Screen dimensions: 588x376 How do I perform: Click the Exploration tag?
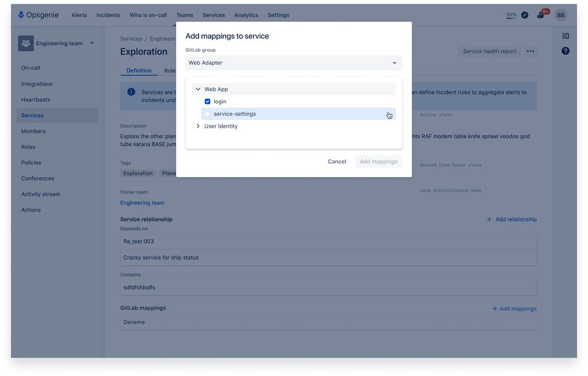point(138,173)
